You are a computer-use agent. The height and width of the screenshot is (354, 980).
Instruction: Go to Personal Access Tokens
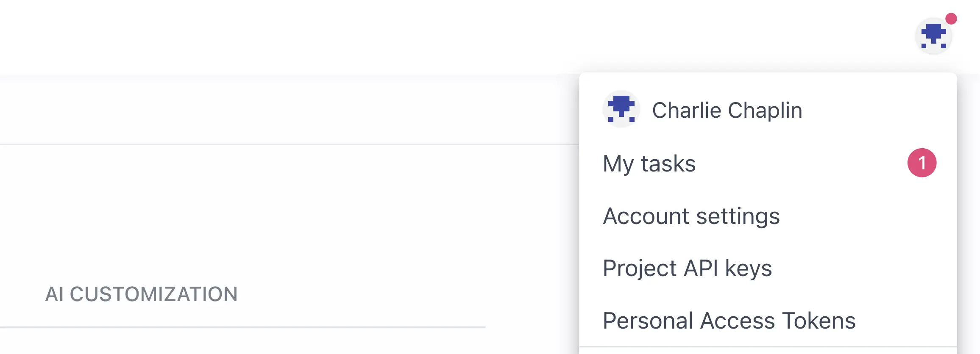tap(729, 321)
